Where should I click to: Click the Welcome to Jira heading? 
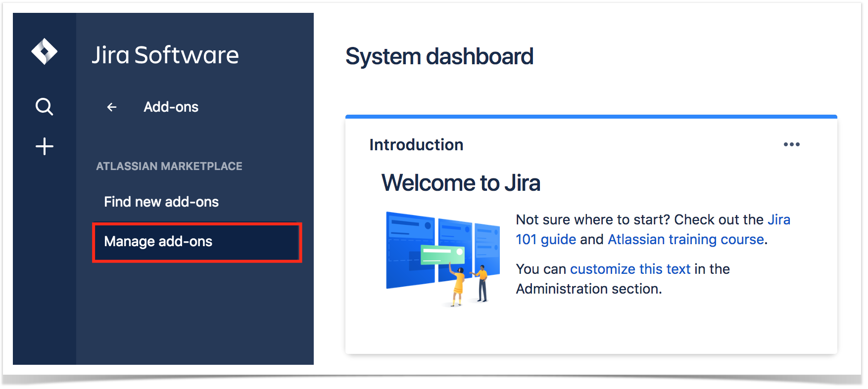coord(461,183)
